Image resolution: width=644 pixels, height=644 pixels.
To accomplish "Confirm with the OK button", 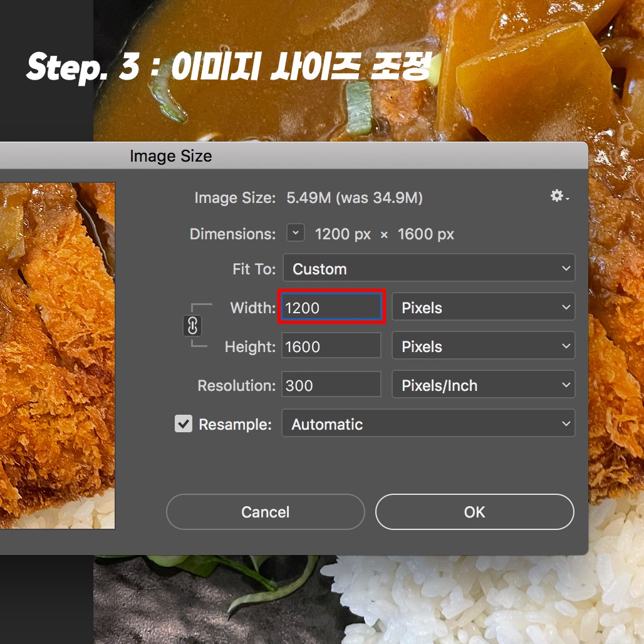I will [474, 512].
